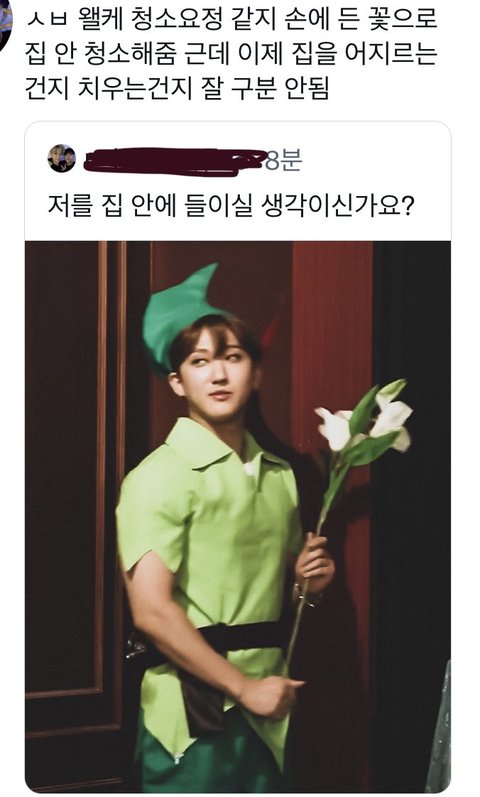
Task: Click the red feather on the hat
Action: tap(271, 329)
